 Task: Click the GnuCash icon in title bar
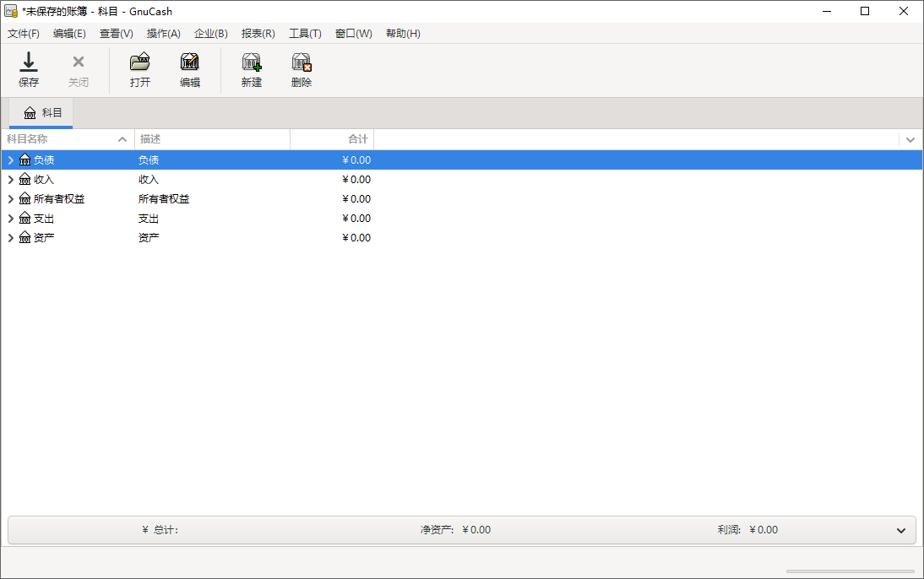click(11, 11)
